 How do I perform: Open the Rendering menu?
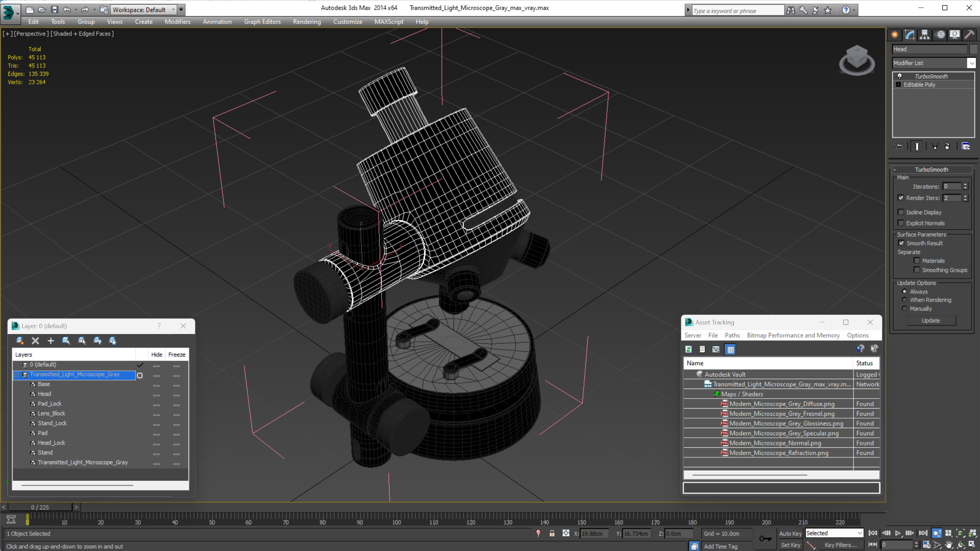click(x=307, y=22)
